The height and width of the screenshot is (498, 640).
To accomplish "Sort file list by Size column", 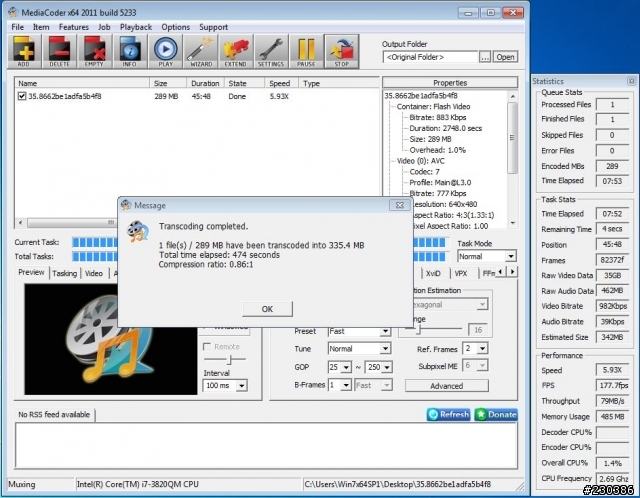I will (x=168, y=83).
